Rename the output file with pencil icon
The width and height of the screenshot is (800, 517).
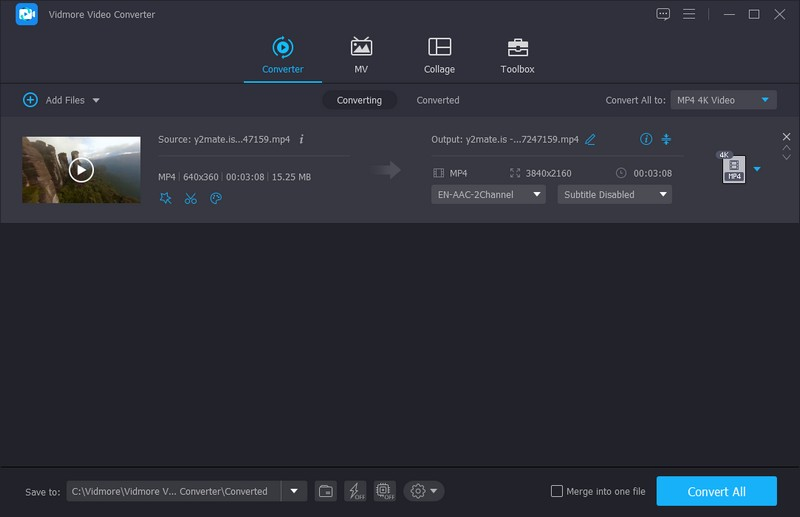click(x=590, y=139)
